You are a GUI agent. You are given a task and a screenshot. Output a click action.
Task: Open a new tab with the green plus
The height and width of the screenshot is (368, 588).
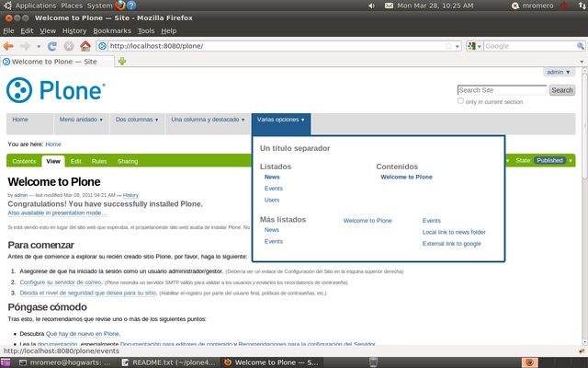pos(122,62)
